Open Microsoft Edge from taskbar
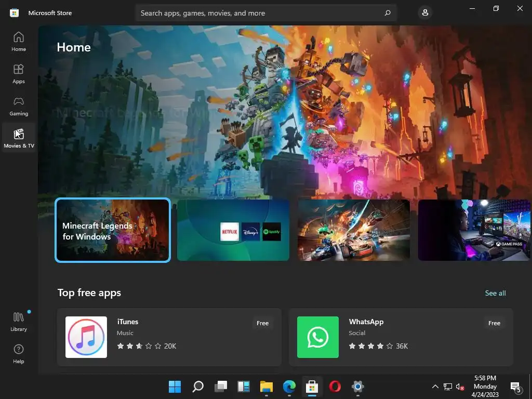Viewport: 532px width, 399px height. pos(289,387)
